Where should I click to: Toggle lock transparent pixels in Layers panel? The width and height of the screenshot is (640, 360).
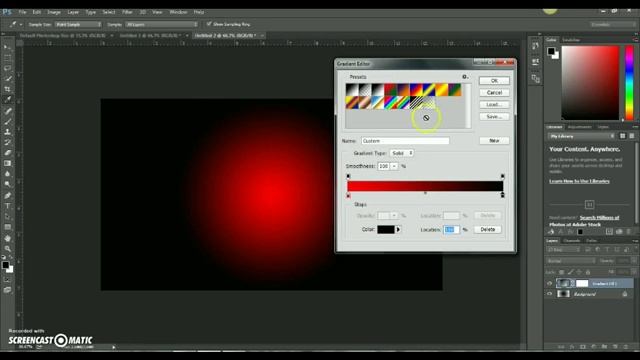(x=562, y=272)
